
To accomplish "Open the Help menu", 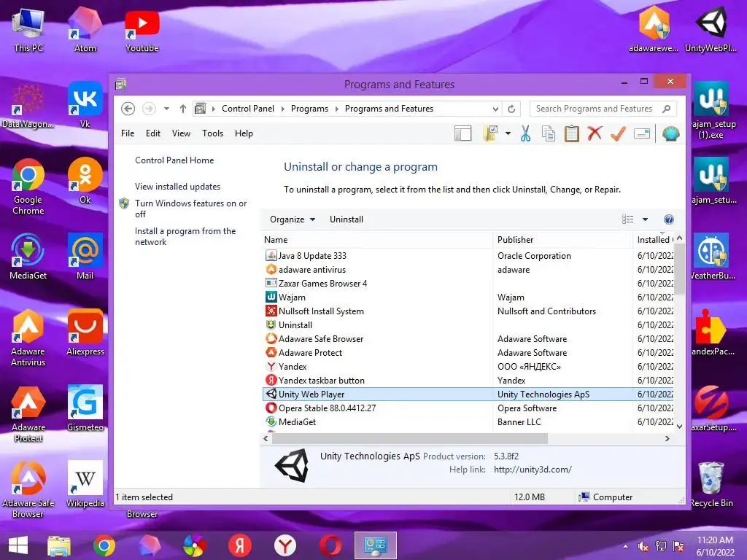I will point(244,133).
